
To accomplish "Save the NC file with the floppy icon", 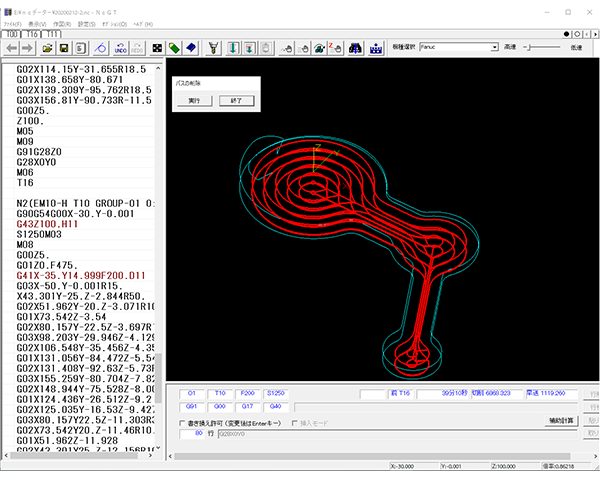I will (64, 48).
